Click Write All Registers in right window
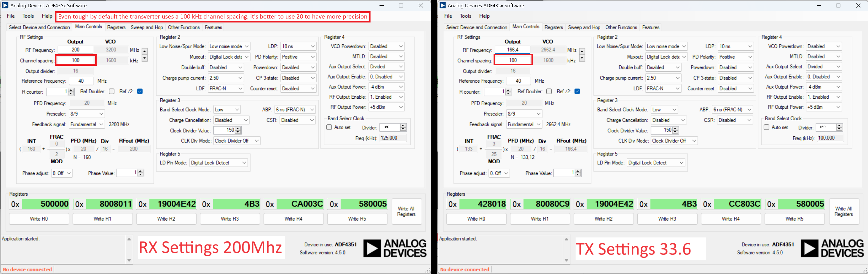The image size is (868, 274). (x=844, y=211)
